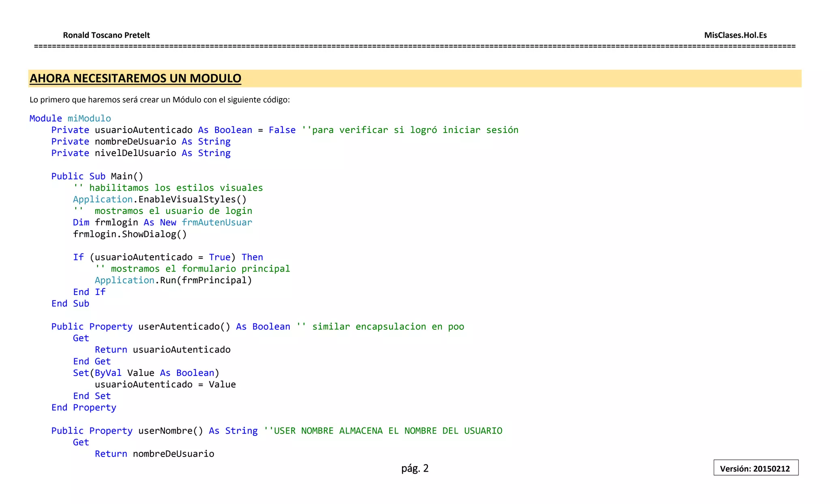The height and width of the screenshot is (504, 830).
Task: Click Application.Run(frmPrincipal) code line
Action: (x=173, y=280)
